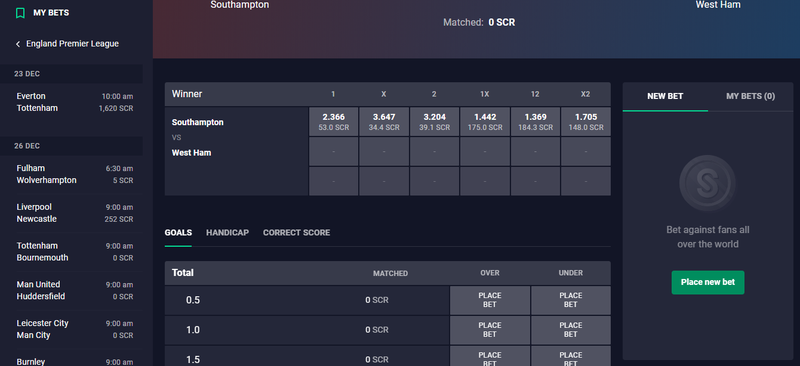Place Over bet on total 1.5
The height and width of the screenshot is (366, 800).
(x=490, y=356)
